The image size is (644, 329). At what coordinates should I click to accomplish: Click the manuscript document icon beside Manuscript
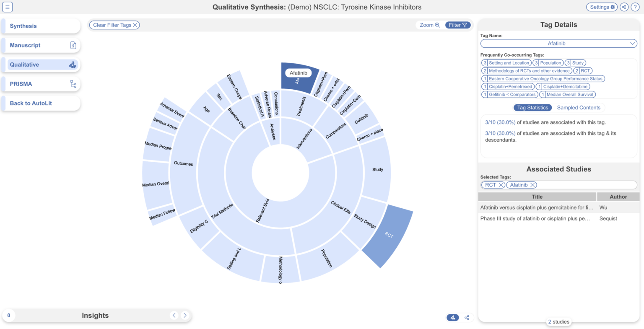(x=73, y=45)
